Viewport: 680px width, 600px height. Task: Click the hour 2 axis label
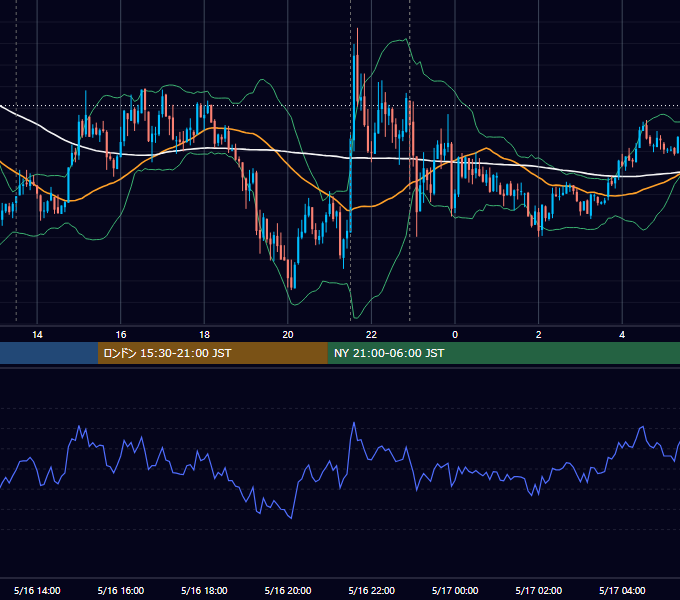click(x=539, y=335)
